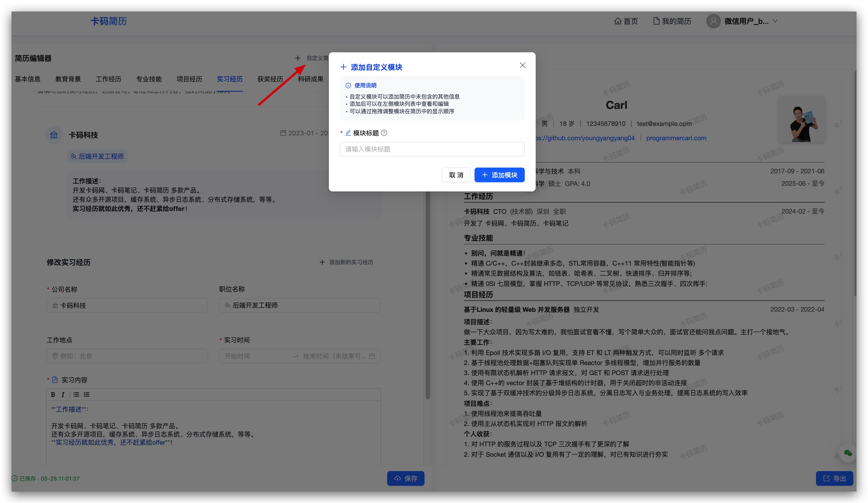868x503 pixels.
Task: Click the bold formatting icon in editor
Action: (53, 394)
